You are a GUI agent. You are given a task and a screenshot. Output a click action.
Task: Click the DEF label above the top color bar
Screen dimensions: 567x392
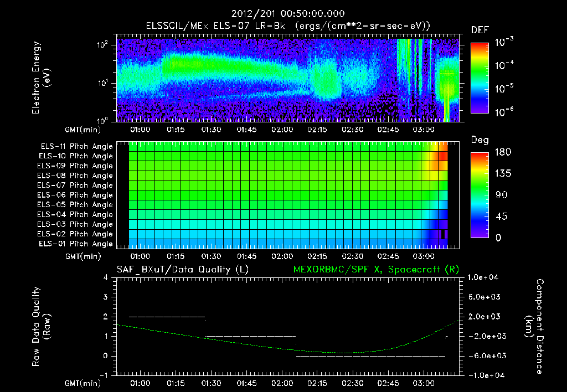(x=480, y=30)
